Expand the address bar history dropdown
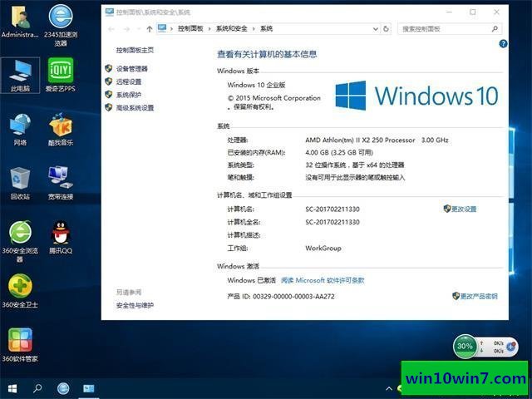This screenshot has width=532, height=399. point(376,29)
